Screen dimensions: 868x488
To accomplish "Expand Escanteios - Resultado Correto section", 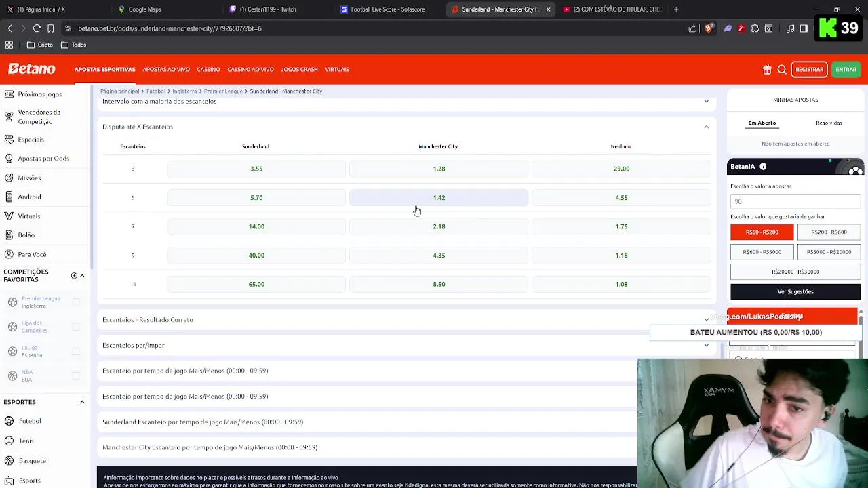I will [x=706, y=319].
